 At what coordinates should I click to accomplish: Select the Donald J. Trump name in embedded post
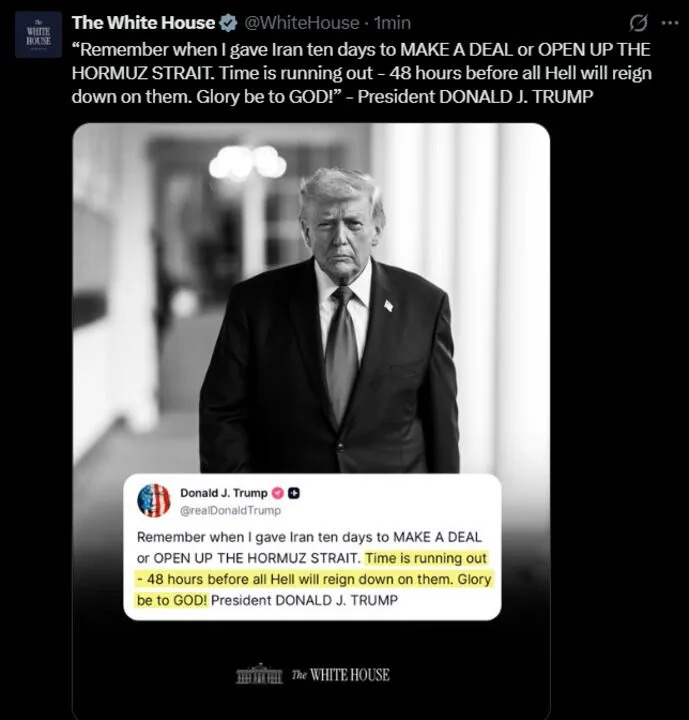(x=224, y=493)
